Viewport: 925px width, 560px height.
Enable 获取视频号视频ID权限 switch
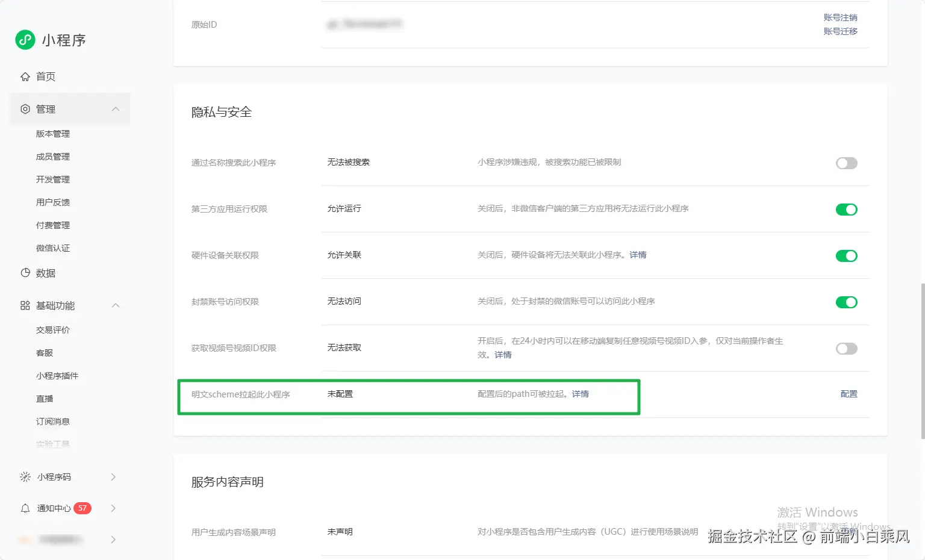pyautogui.click(x=846, y=349)
